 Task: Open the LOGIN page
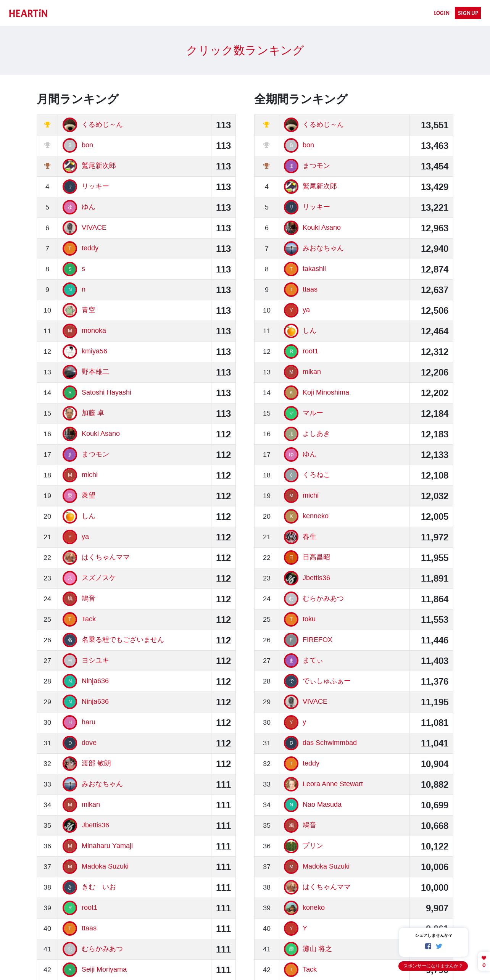tap(442, 13)
